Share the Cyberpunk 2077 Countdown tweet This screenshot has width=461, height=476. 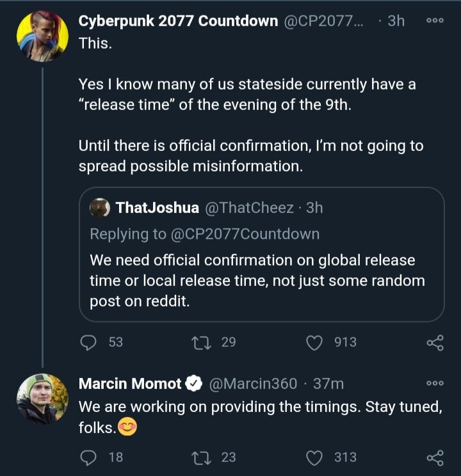click(x=435, y=344)
